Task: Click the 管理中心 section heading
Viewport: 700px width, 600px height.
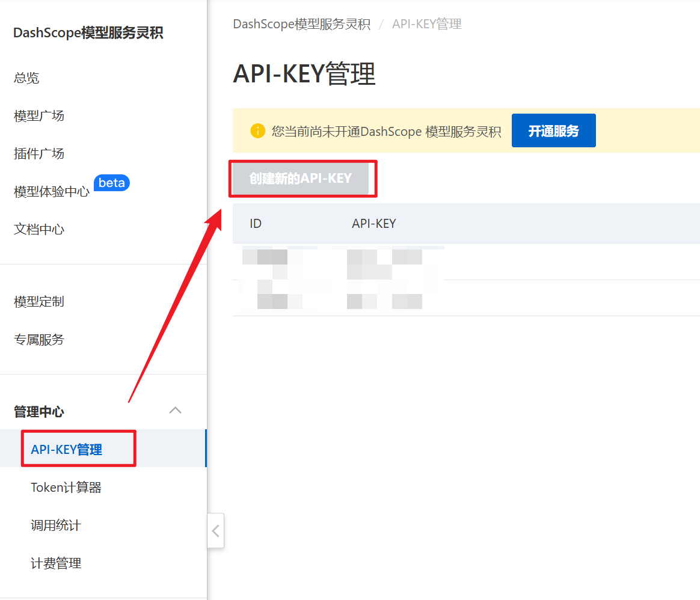Action: pyautogui.click(x=39, y=412)
